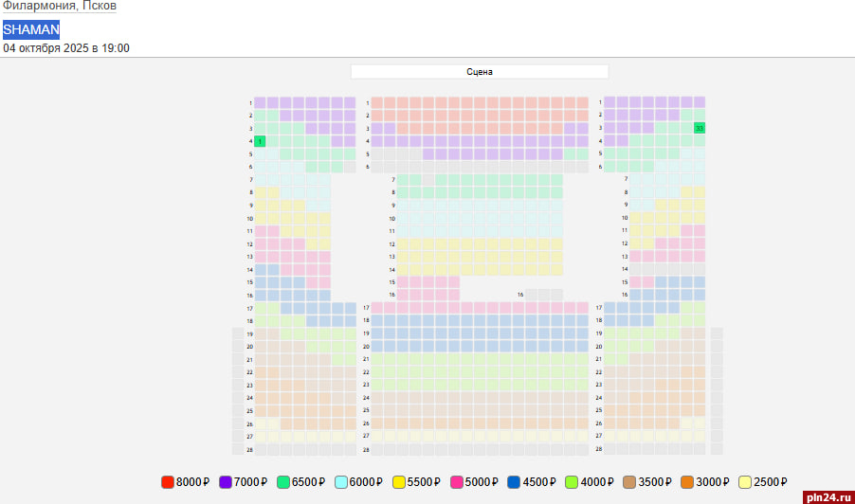Click the tan 3500 ₽ legend swatch
The image size is (855, 504).
[x=629, y=482]
